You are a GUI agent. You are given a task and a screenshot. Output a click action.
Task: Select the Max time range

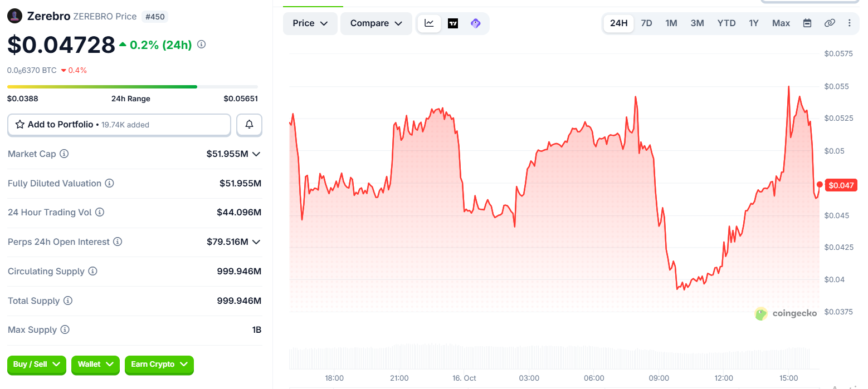[x=781, y=23]
